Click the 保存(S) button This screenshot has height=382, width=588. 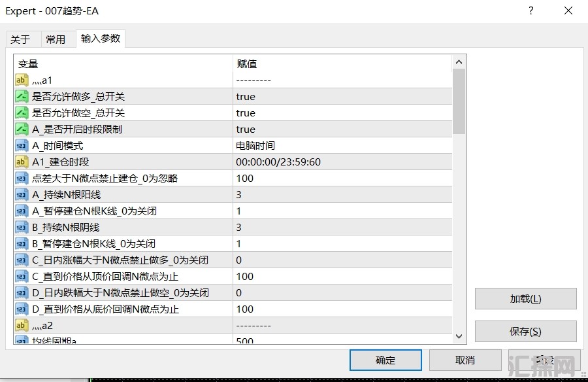tap(525, 332)
